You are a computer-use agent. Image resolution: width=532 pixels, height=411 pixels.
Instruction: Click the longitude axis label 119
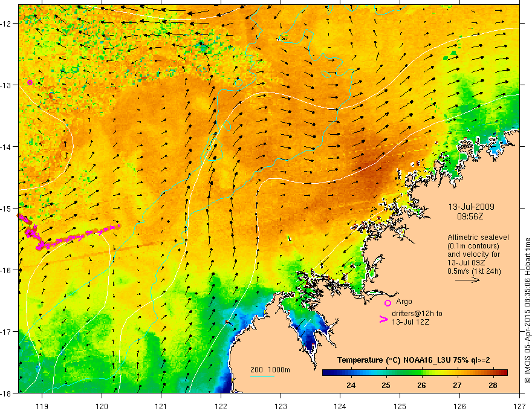42,406
